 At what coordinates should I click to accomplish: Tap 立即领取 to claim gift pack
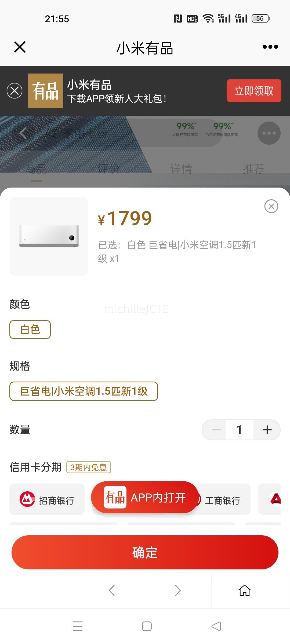tap(254, 91)
